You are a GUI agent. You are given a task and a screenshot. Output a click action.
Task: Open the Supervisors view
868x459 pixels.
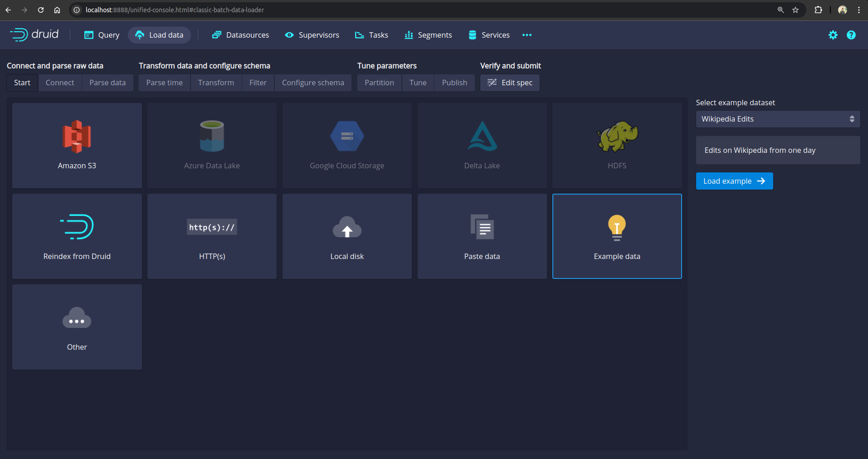pyautogui.click(x=312, y=35)
